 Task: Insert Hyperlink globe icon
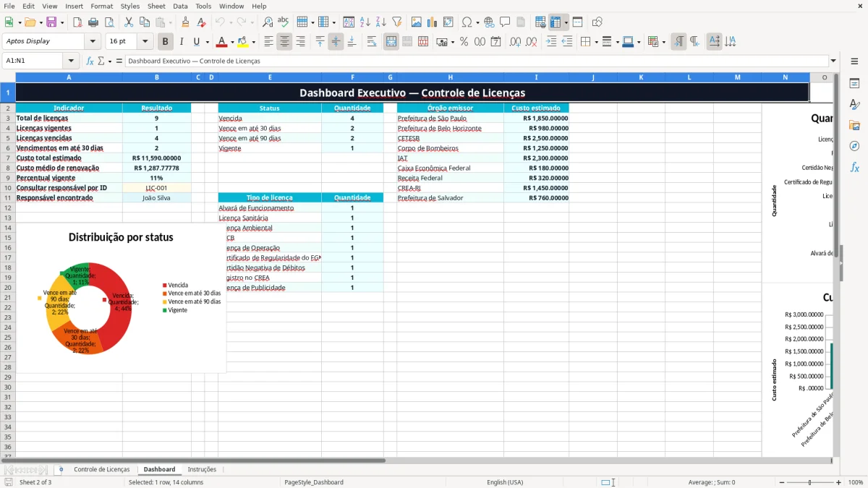489,22
